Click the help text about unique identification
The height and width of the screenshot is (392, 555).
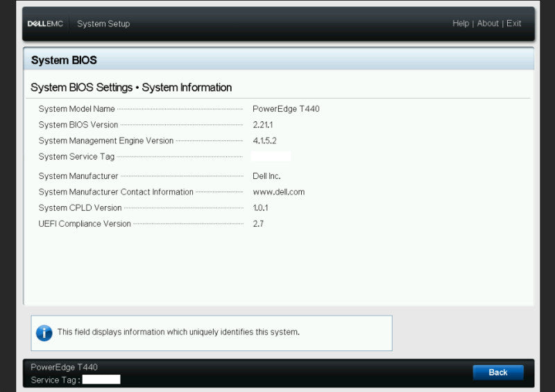[178, 332]
